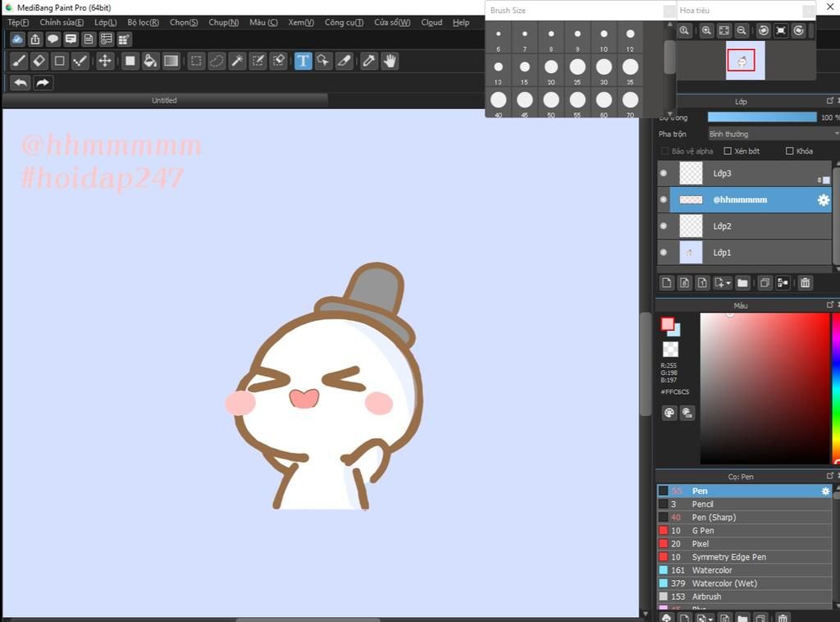Image resolution: width=840 pixels, height=622 pixels.
Task: Select the Brush tool
Action: coord(19,61)
